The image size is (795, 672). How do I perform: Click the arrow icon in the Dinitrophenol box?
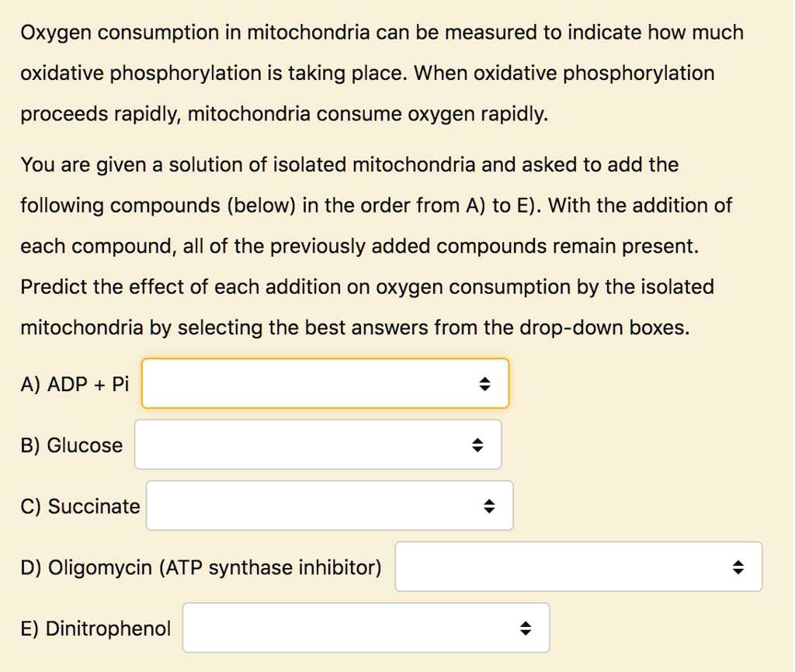527,627
